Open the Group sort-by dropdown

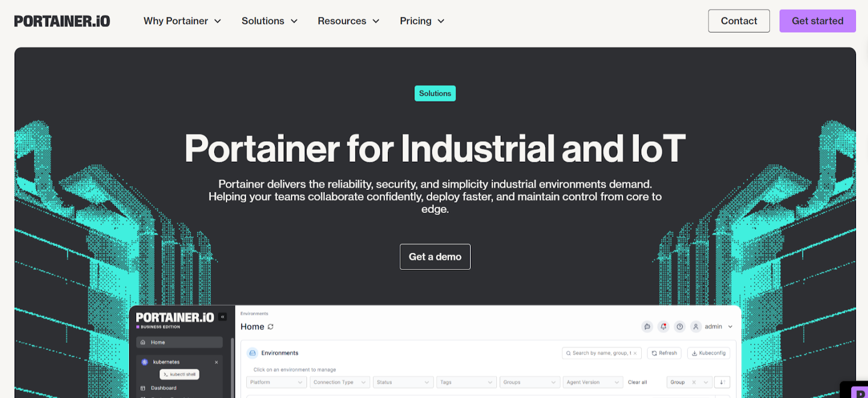point(689,382)
